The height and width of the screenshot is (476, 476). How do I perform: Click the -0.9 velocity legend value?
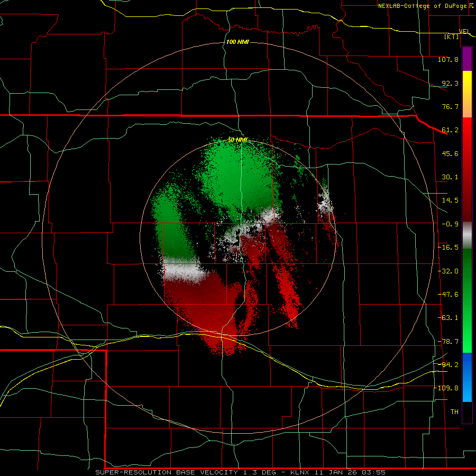pos(450,224)
